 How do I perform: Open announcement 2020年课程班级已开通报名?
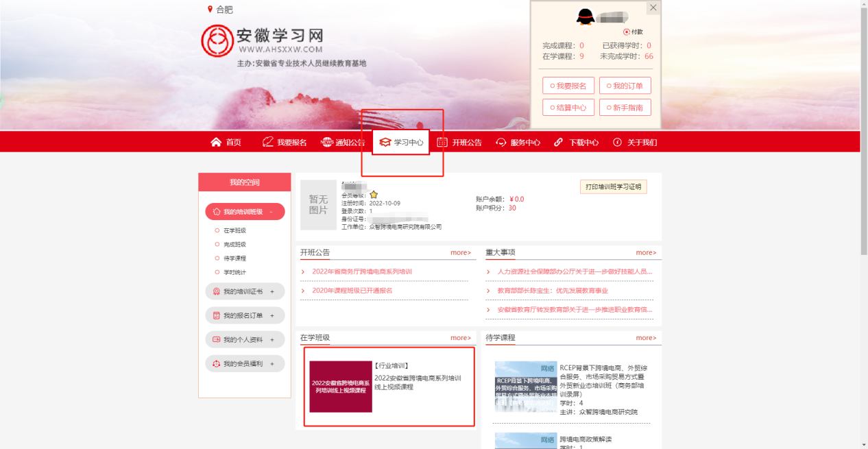[352, 291]
